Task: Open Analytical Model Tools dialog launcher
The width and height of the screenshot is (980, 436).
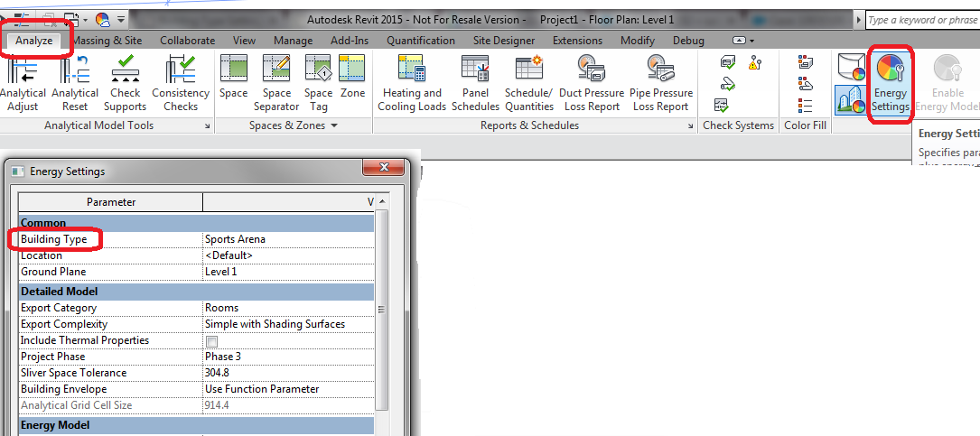Action: (208, 126)
